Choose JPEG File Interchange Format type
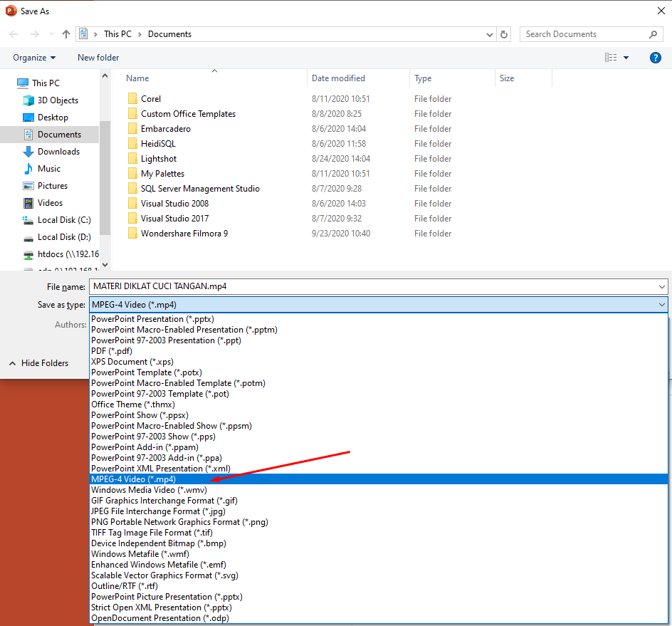This screenshot has width=672, height=626. (x=379, y=511)
